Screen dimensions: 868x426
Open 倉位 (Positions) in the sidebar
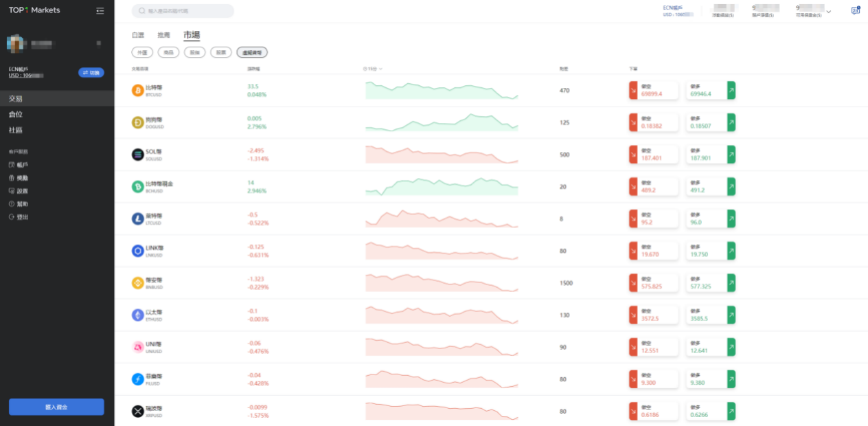(x=15, y=115)
